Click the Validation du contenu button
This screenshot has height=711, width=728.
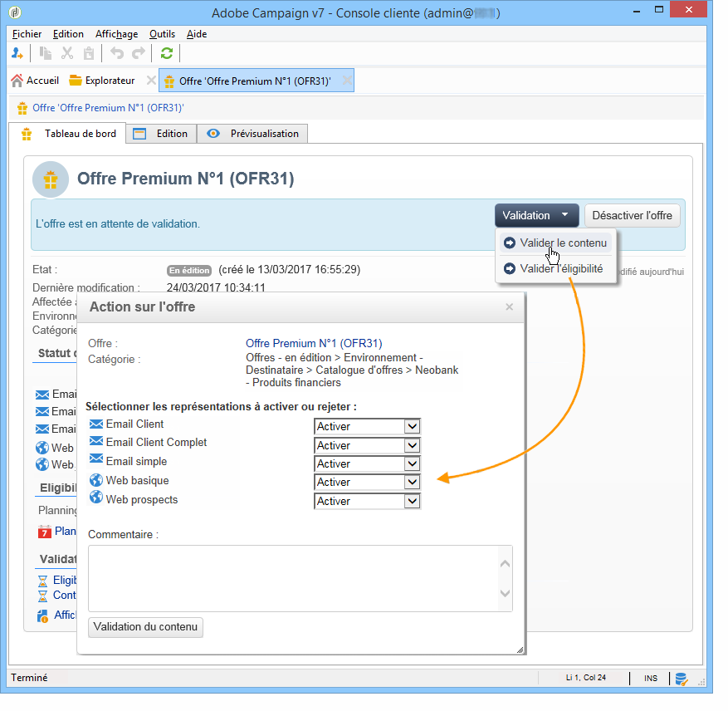click(x=145, y=627)
